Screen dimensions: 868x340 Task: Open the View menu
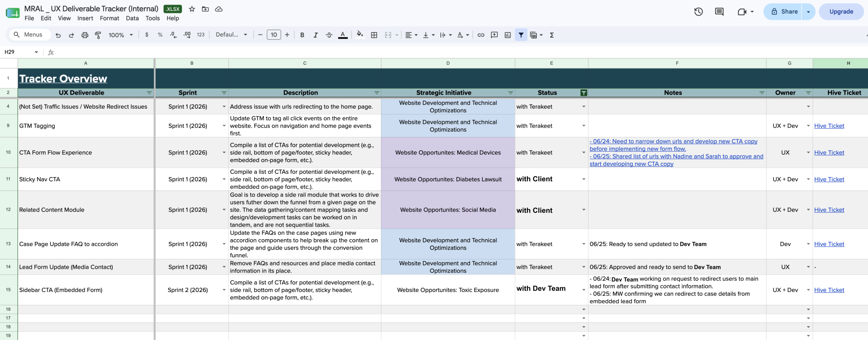click(x=64, y=18)
